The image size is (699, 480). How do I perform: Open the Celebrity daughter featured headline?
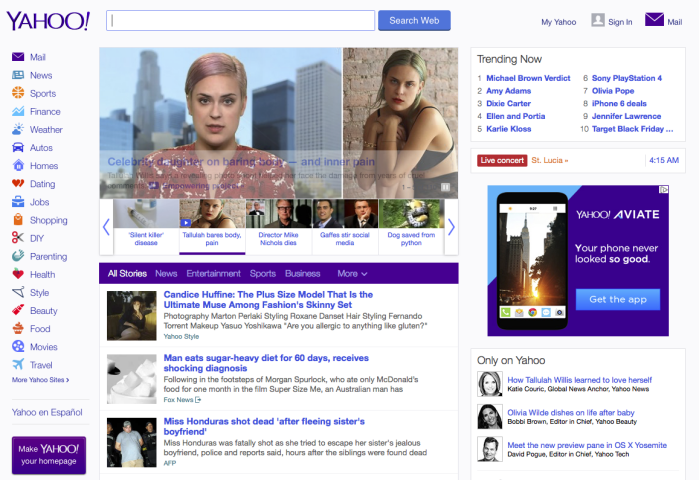pos(241,161)
